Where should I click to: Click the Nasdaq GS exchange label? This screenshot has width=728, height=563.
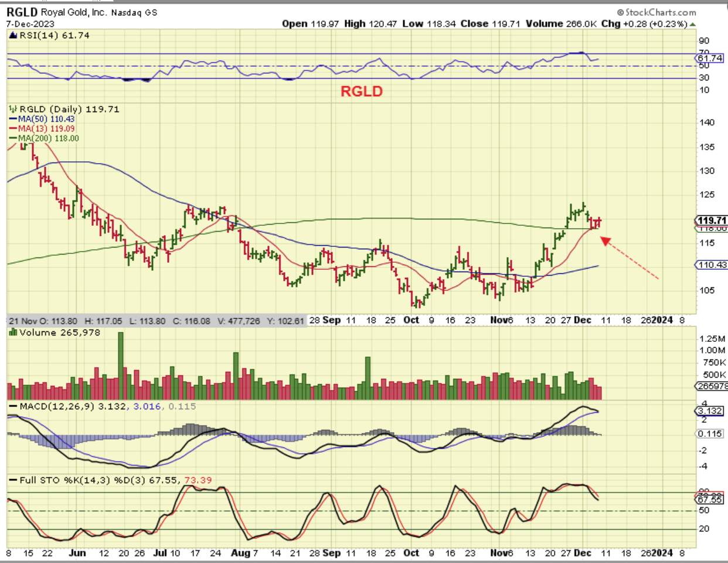tap(133, 12)
